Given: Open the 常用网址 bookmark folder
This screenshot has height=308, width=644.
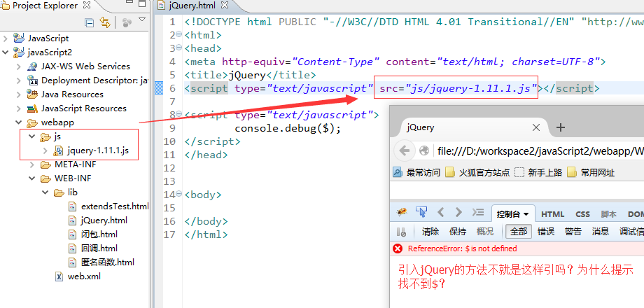Looking at the screenshot, I should click(x=591, y=172).
